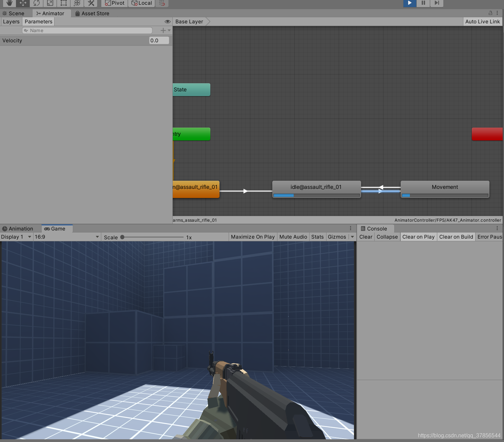
Task: Select the Hand tool
Action: point(9,3)
